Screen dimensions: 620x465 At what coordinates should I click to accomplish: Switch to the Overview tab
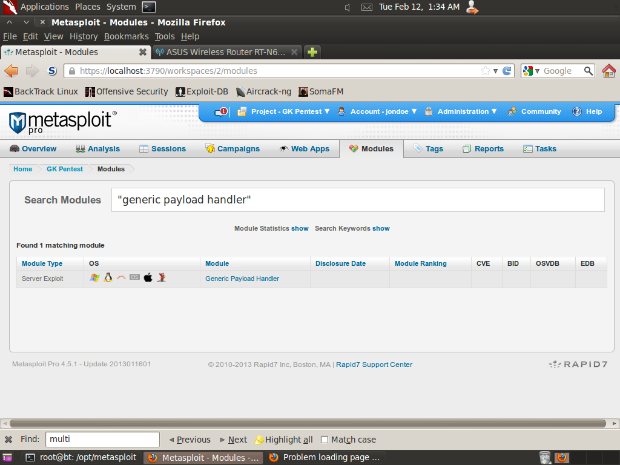(33, 149)
